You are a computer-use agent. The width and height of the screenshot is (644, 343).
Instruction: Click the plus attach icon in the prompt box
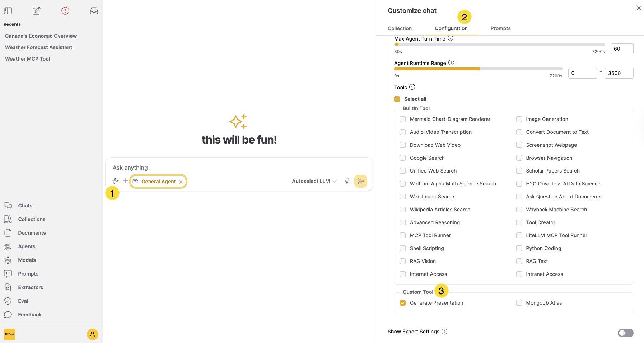pyautogui.click(x=125, y=181)
